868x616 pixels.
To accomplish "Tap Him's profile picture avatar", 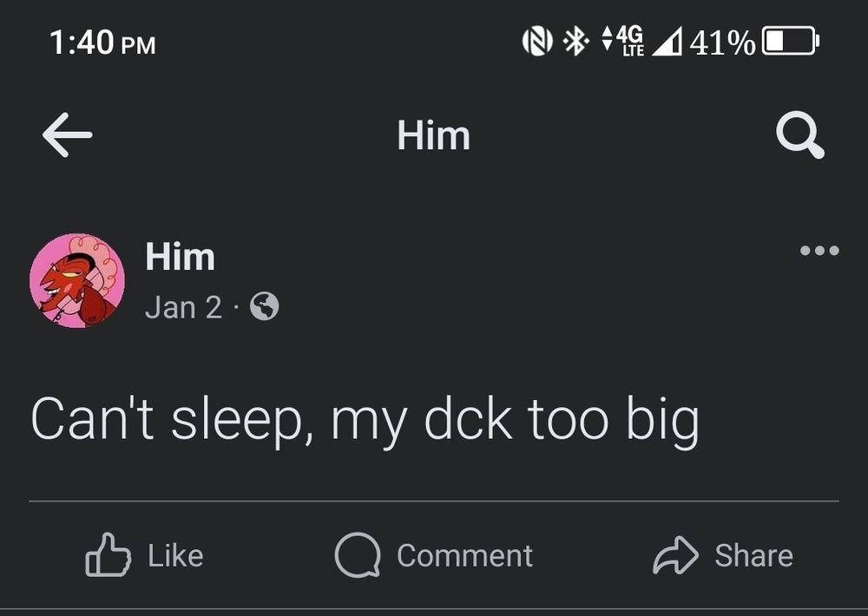I will (77, 280).
